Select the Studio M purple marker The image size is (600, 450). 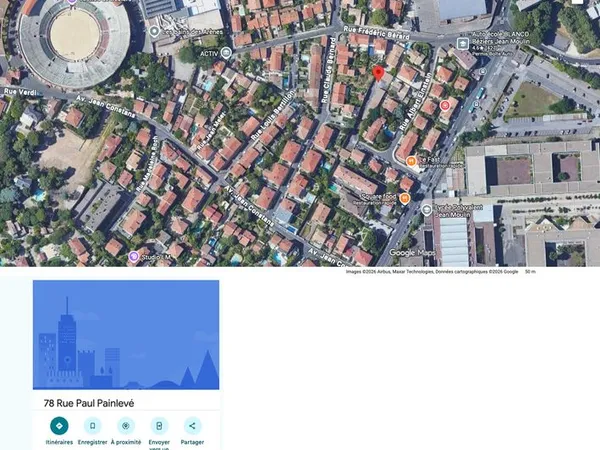134,256
